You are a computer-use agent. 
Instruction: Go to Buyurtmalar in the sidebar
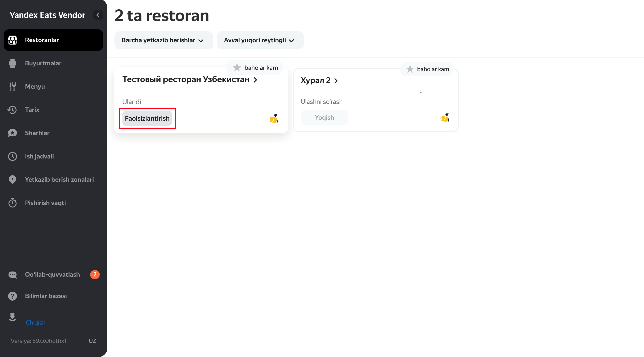click(53, 63)
